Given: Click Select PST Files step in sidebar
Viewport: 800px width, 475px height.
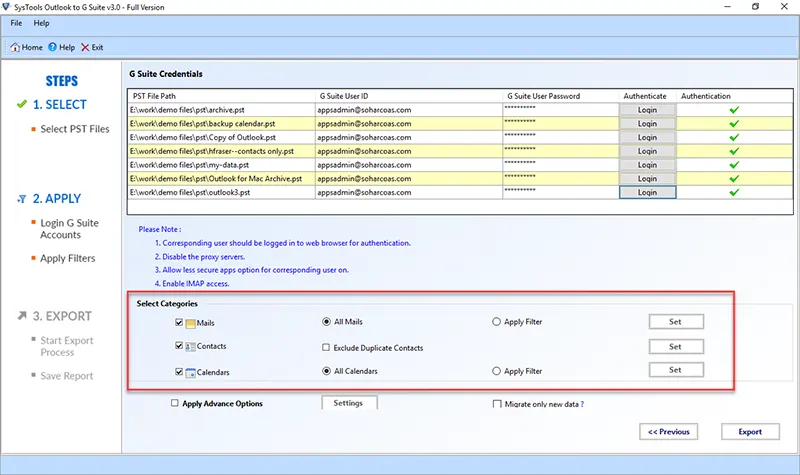Looking at the screenshot, I should pyautogui.click(x=74, y=129).
